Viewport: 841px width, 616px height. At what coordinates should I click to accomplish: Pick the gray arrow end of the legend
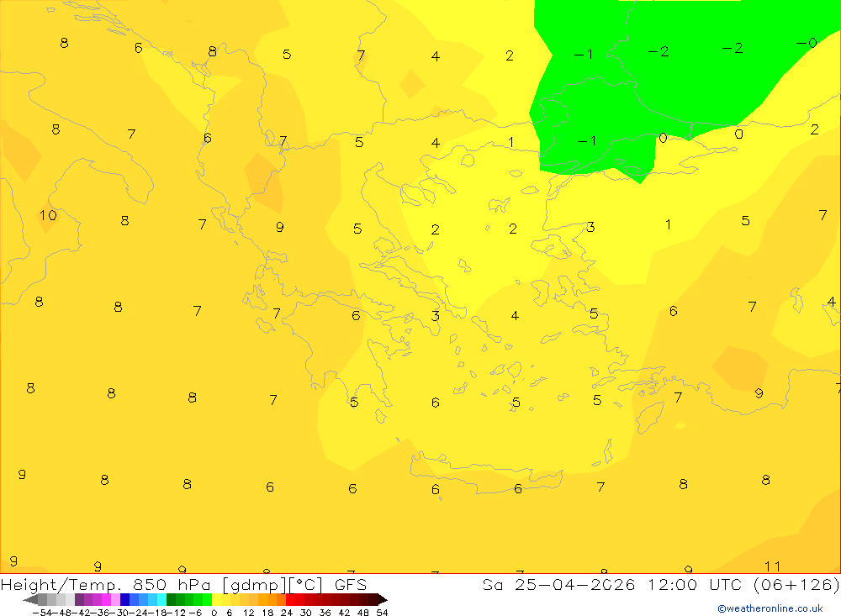[x=30, y=599]
